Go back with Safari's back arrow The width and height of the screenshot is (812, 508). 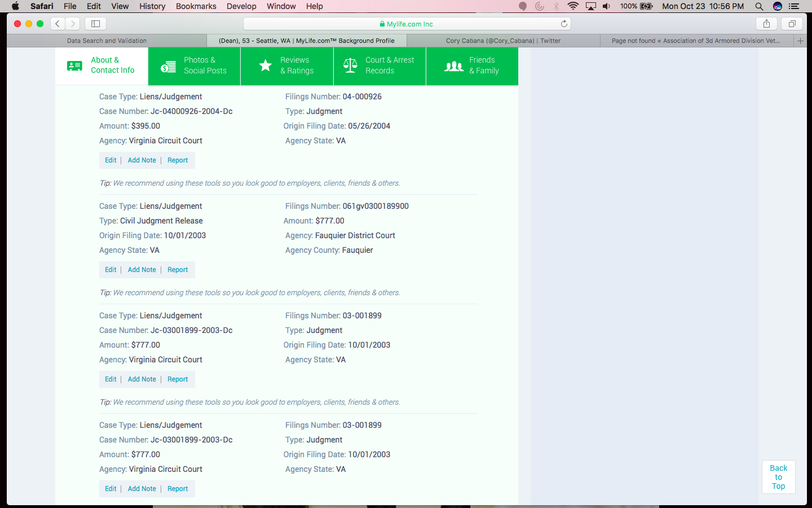click(x=58, y=24)
